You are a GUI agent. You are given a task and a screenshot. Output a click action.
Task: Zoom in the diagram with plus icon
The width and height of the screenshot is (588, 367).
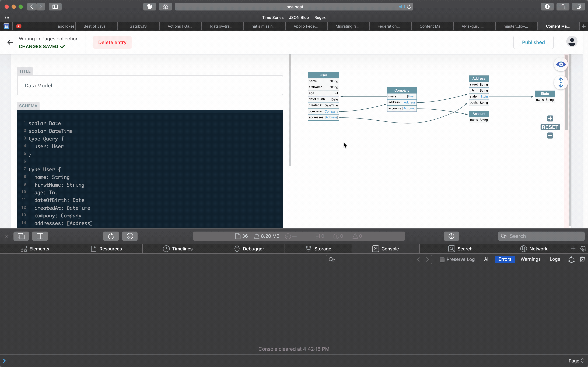tap(550, 118)
